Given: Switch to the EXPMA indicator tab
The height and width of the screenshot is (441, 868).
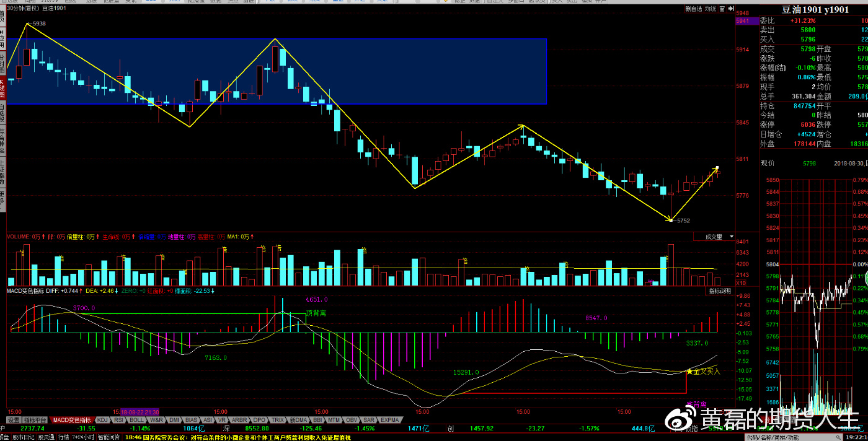Looking at the screenshot, I should pos(390,420).
